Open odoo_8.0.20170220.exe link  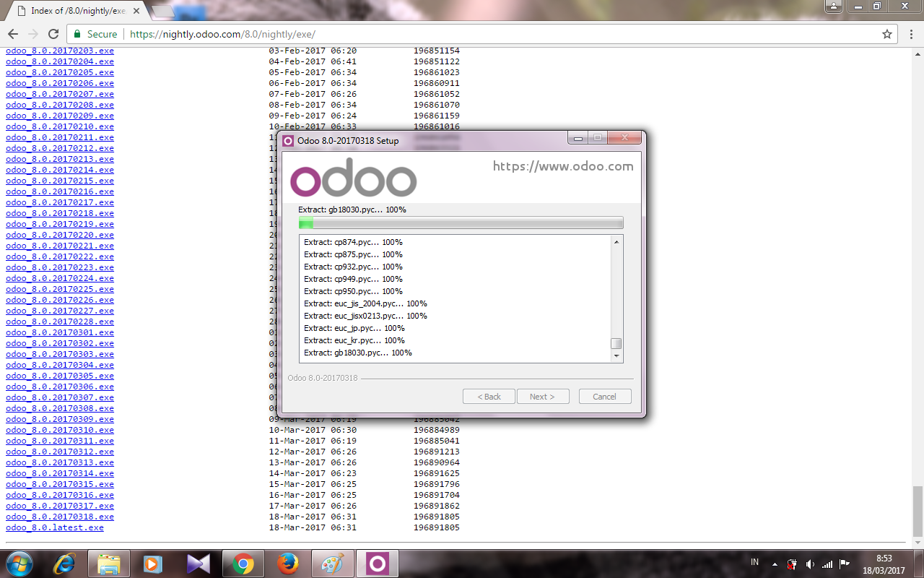click(x=60, y=235)
